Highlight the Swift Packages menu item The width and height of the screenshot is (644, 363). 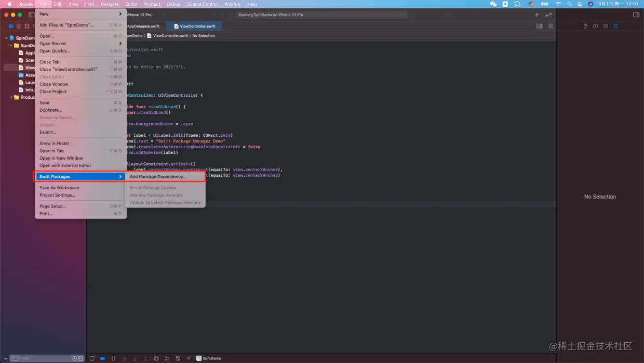coord(81,177)
